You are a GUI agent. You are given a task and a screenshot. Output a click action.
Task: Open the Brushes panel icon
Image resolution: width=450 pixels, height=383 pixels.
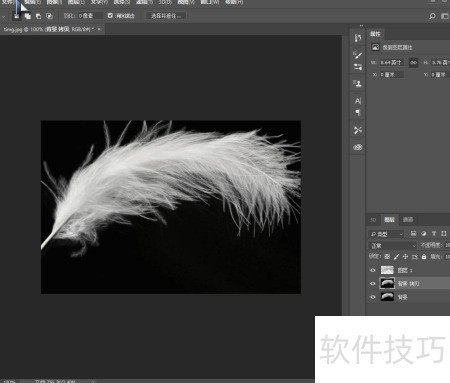coord(358,55)
